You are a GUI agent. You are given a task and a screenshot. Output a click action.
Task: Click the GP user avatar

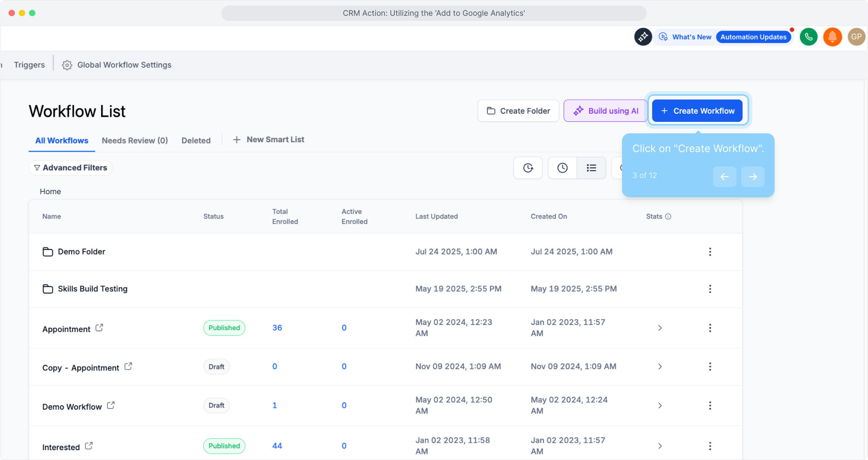[x=856, y=37]
